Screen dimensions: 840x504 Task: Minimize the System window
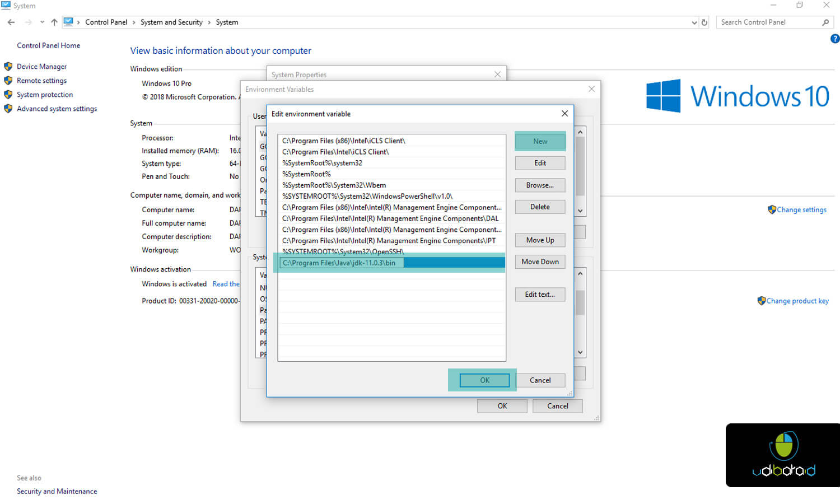tap(773, 5)
